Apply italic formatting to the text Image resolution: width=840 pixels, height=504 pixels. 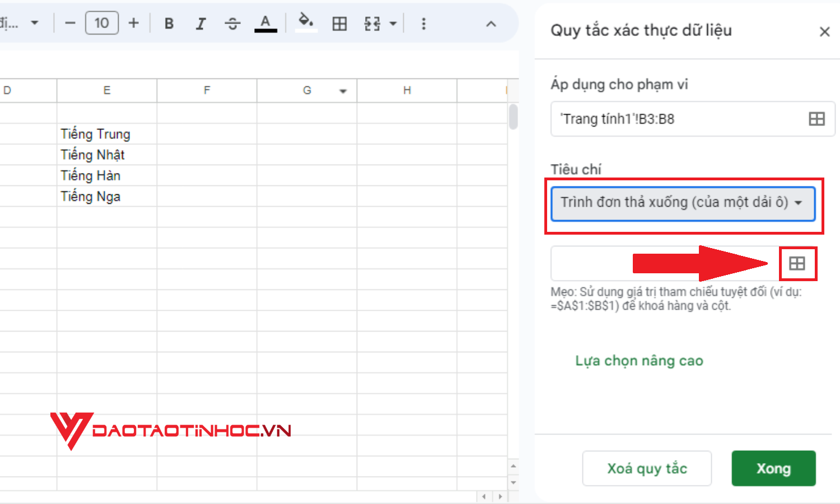(x=200, y=23)
